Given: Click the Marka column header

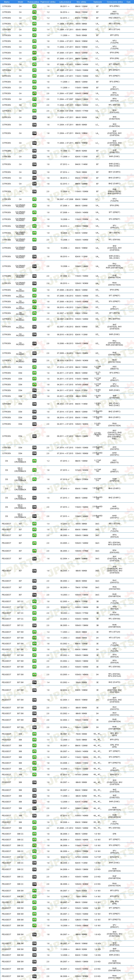Looking at the screenshot, I should point(7,2).
